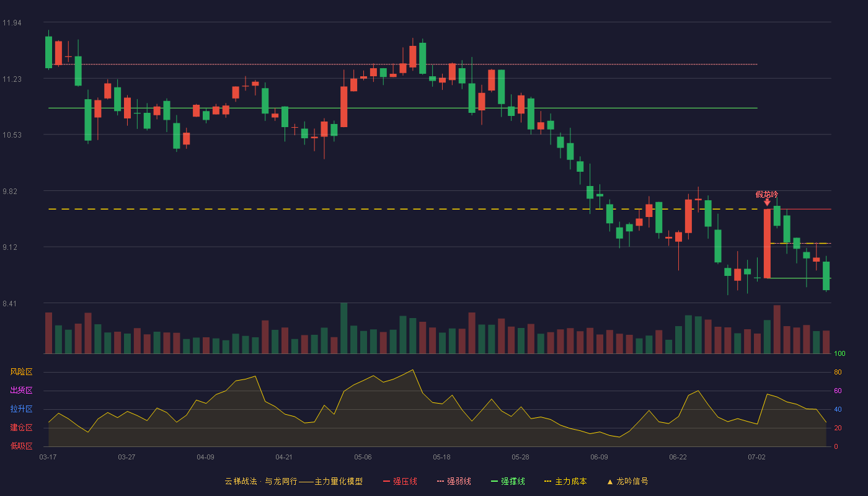Toggle the 主力成本 legend entry
The height and width of the screenshot is (496, 868).
[565, 481]
